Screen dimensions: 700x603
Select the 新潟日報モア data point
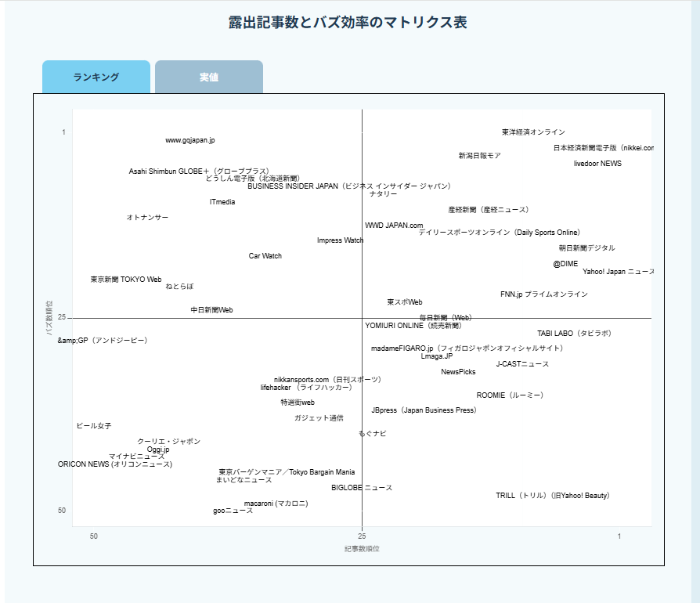pos(479,156)
